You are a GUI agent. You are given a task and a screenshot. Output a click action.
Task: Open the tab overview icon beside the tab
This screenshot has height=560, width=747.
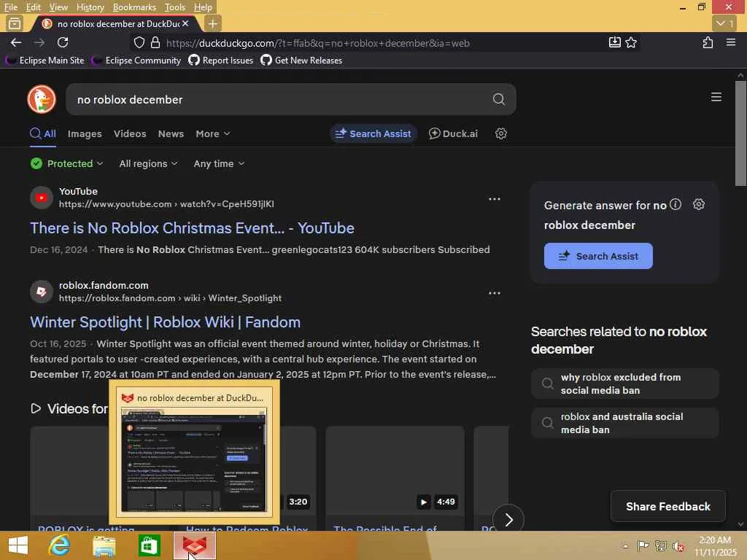pyautogui.click(x=15, y=23)
